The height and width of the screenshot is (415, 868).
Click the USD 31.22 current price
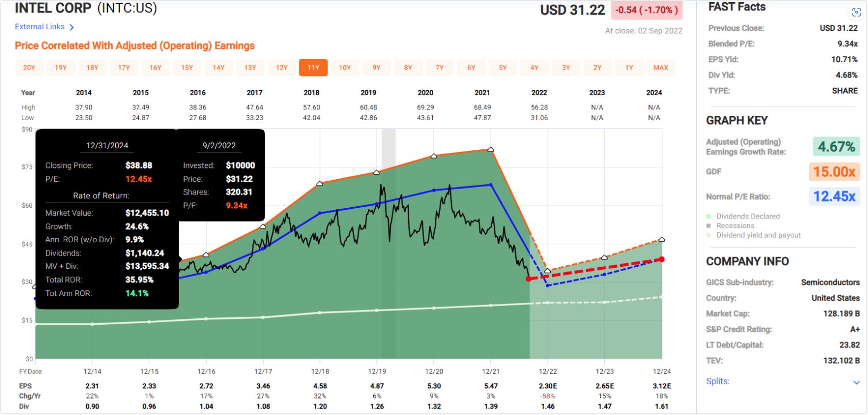(572, 10)
